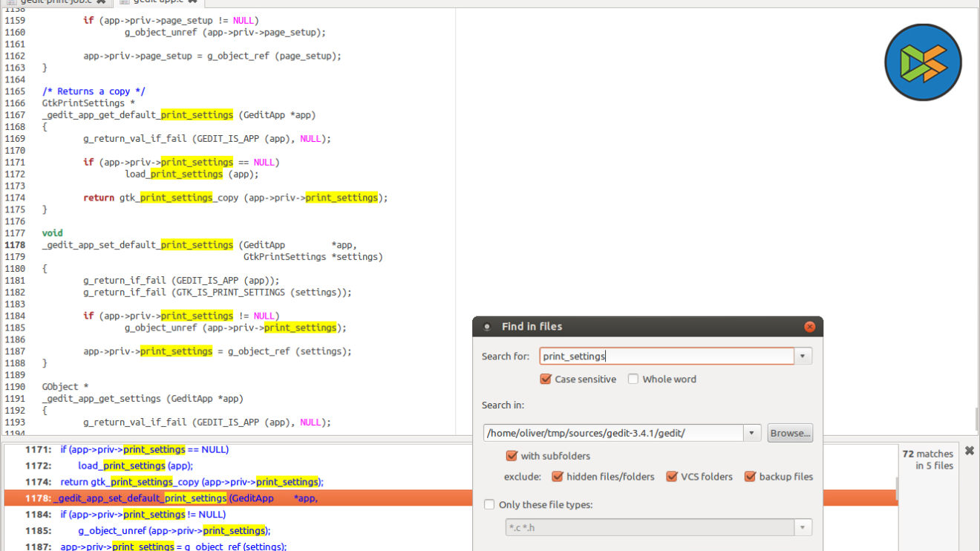Close the Find in files dialog
The width and height of the screenshot is (980, 551).
pos(809,327)
